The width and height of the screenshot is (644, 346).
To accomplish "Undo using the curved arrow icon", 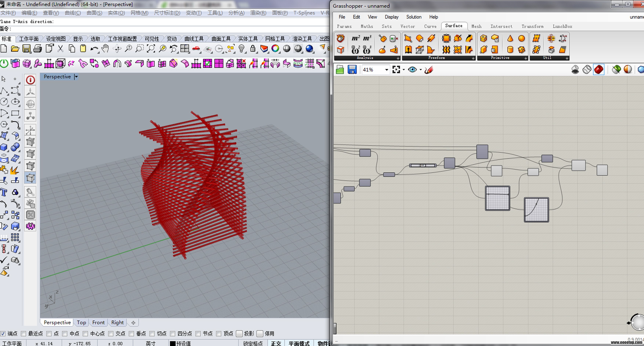I will point(94,49).
